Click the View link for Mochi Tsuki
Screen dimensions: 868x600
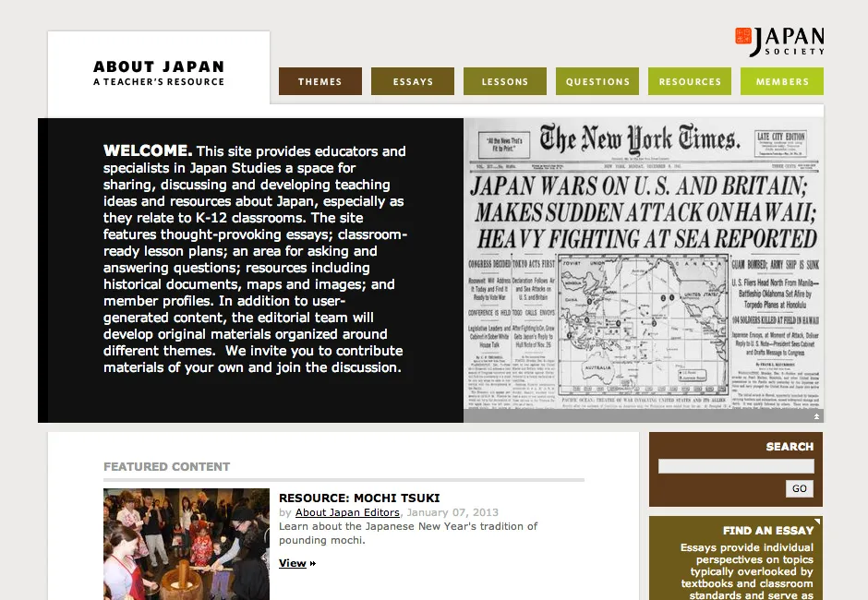(293, 563)
